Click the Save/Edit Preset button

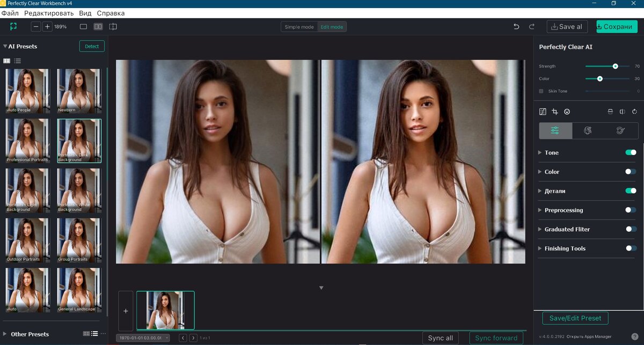click(575, 318)
